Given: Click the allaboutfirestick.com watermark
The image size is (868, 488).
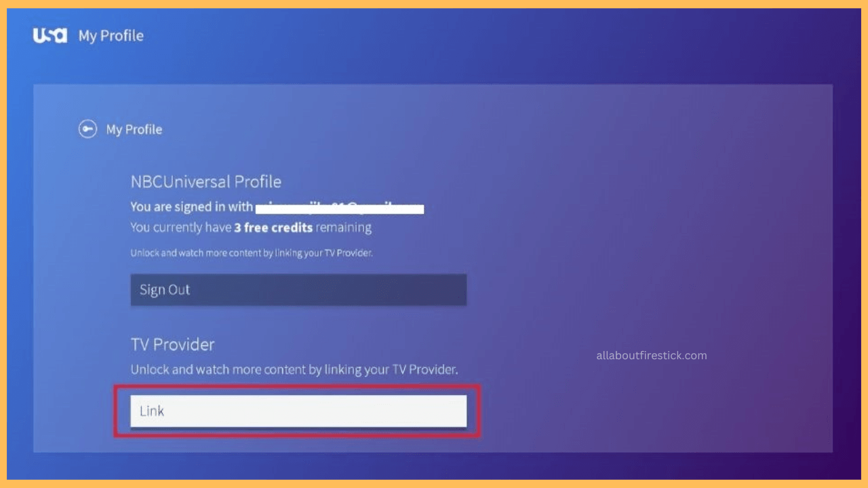Looking at the screenshot, I should [652, 355].
